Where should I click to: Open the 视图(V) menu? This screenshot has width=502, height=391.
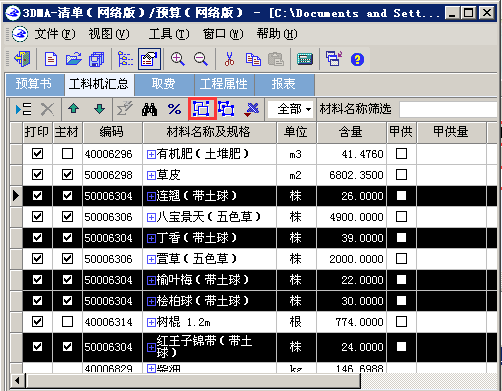(109, 34)
